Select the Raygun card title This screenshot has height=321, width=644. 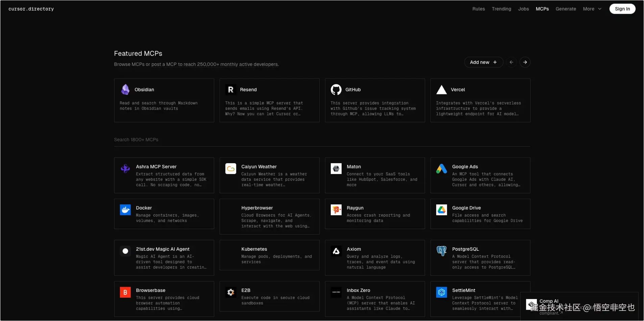[x=355, y=208]
